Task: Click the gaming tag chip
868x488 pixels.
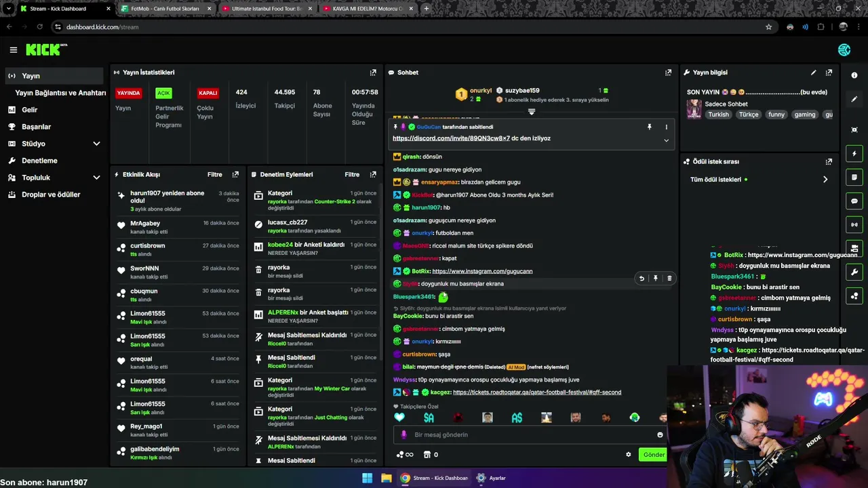Action: point(805,115)
